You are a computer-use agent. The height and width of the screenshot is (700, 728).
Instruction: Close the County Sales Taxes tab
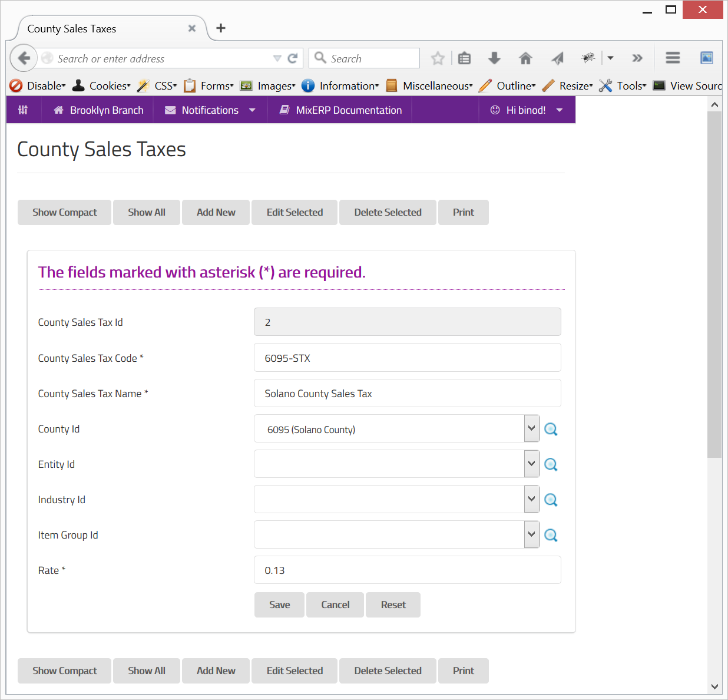(192, 28)
